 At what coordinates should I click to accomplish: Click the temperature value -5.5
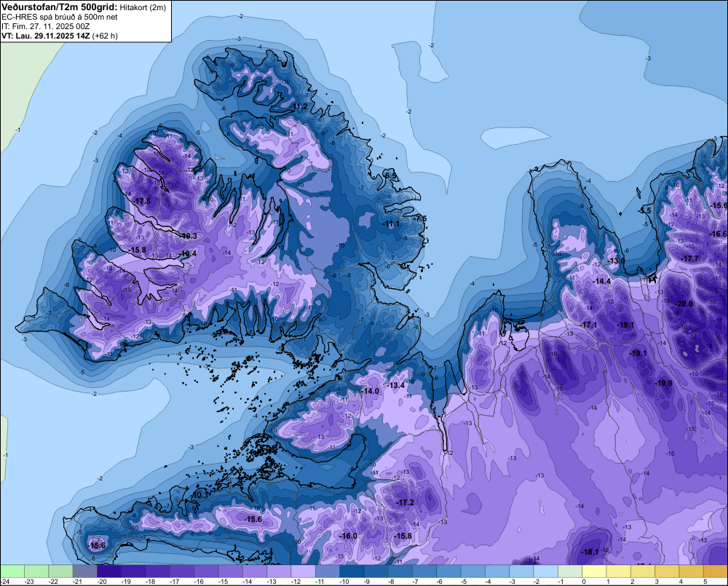[x=644, y=210]
